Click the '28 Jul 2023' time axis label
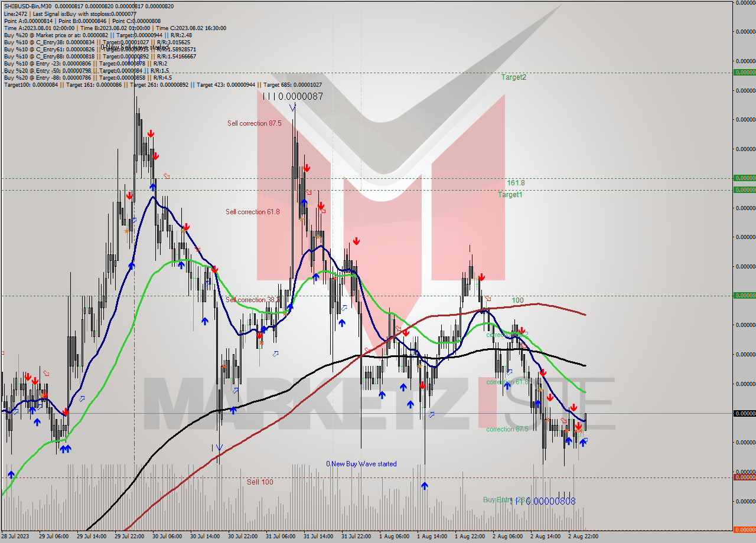The width and height of the screenshot is (756, 543). click(14, 537)
